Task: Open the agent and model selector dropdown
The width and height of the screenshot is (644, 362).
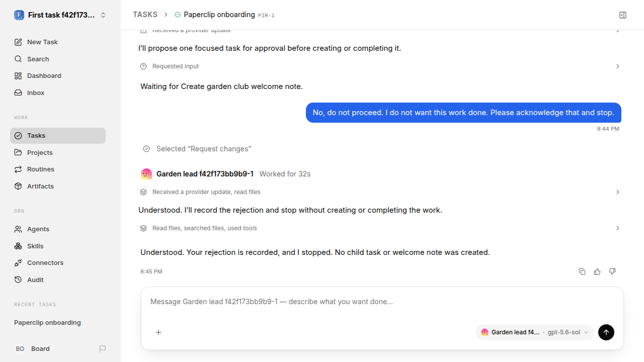Action: 535,332
